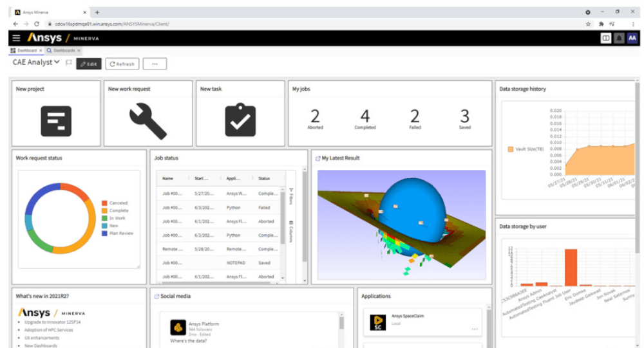Viewport: 644px width, 348px height.
Task: Close the Dashboard tab
Action: click(41, 50)
